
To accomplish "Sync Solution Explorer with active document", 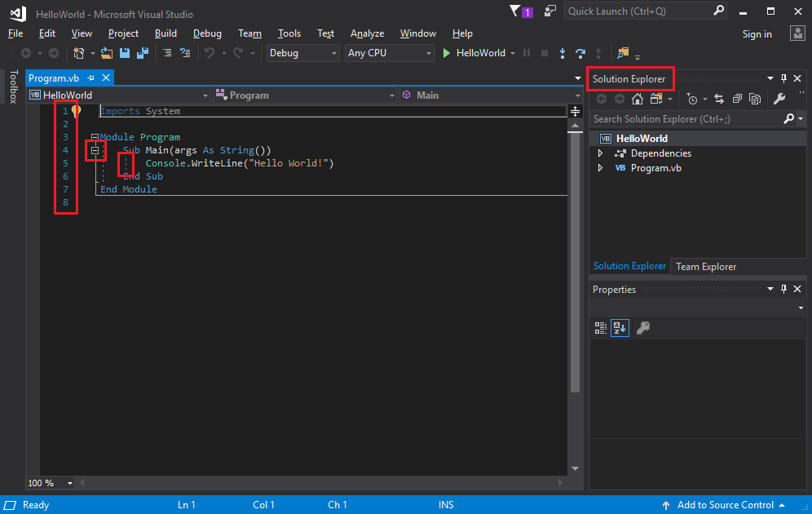I will pos(720,99).
